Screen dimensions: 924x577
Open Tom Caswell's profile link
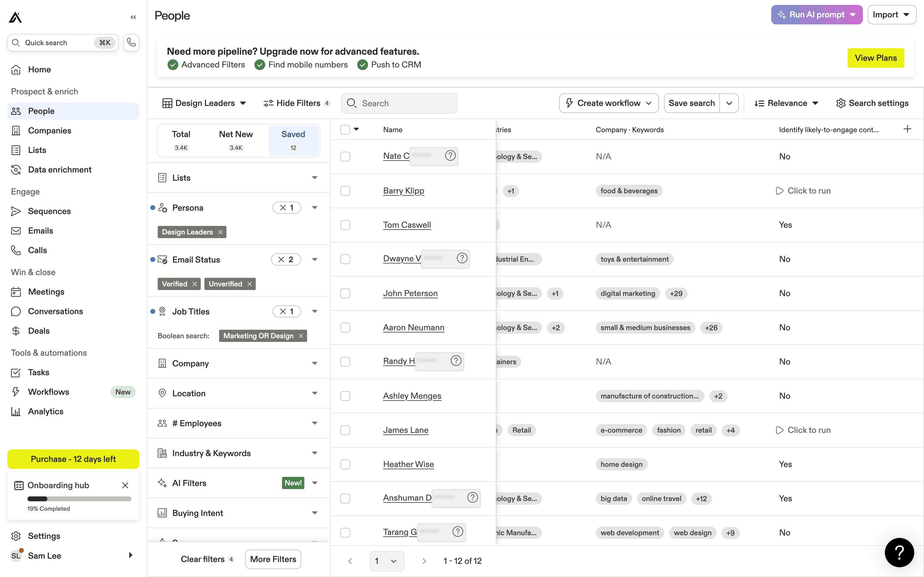pyautogui.click(x=407, y=225)
